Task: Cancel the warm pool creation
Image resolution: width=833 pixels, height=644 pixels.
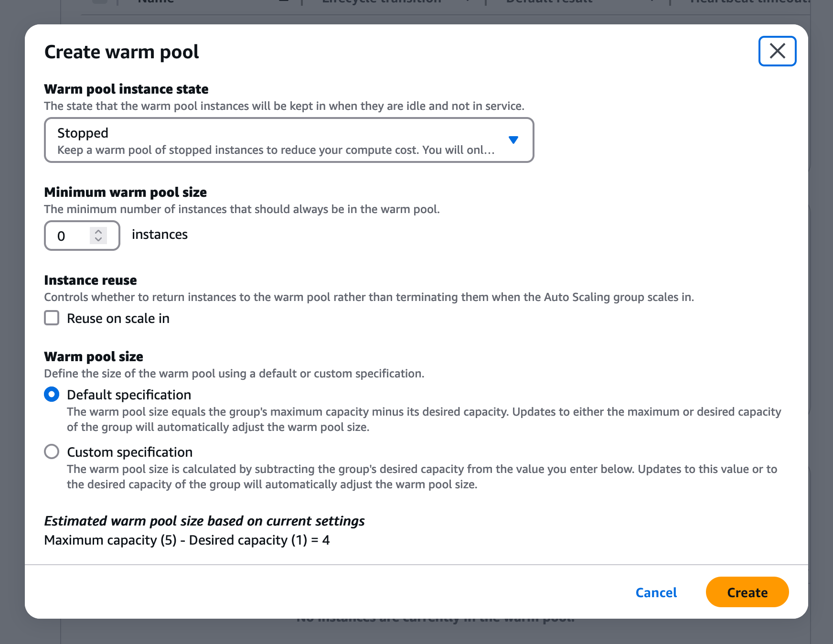Action: 656,592
